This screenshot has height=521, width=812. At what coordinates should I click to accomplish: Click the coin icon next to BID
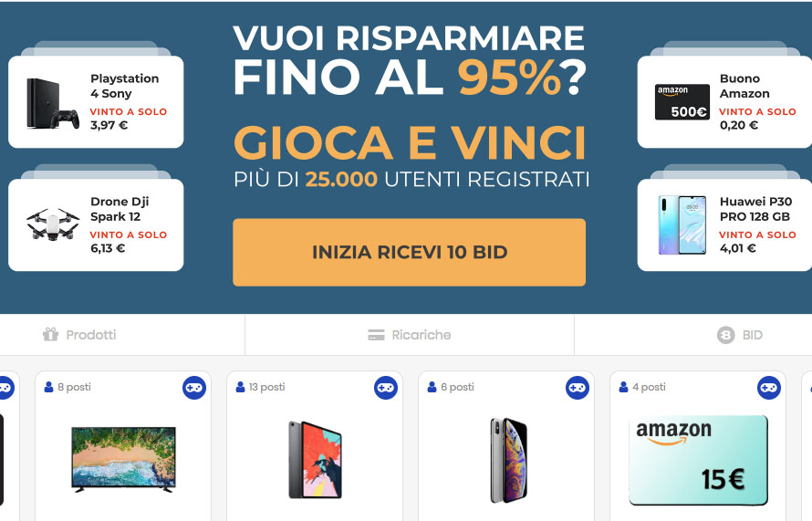click(726, 335)
